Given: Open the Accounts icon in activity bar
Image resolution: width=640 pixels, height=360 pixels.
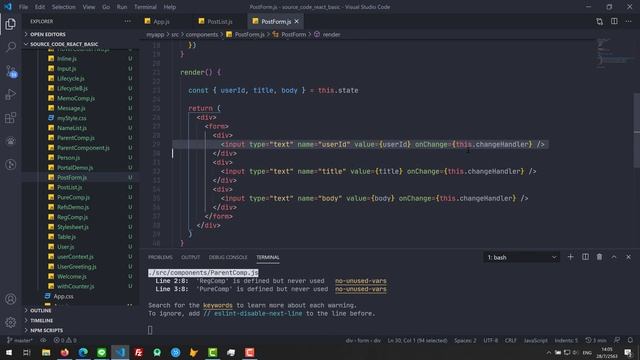Looking at the screenshot, I should [x=11, y=299].
